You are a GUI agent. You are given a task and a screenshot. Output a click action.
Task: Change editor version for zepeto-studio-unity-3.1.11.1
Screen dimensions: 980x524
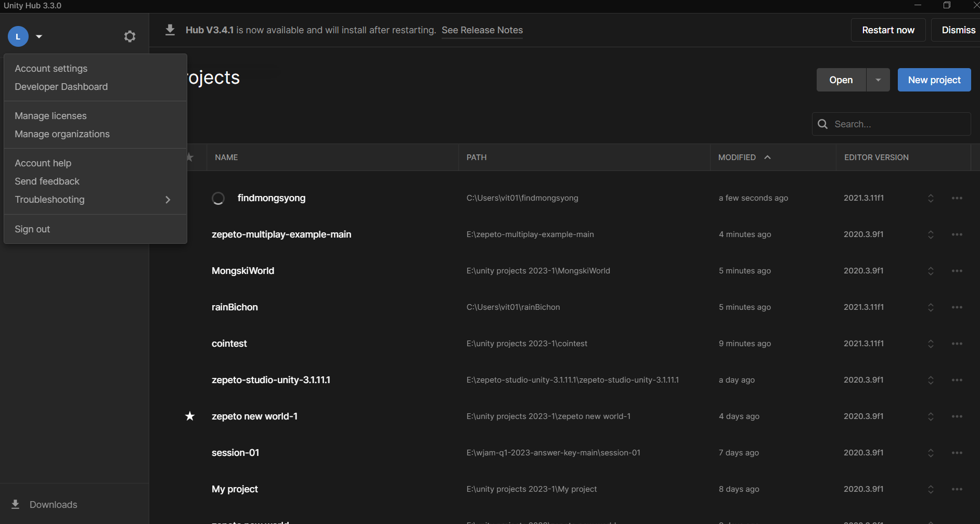coord(931,380)
